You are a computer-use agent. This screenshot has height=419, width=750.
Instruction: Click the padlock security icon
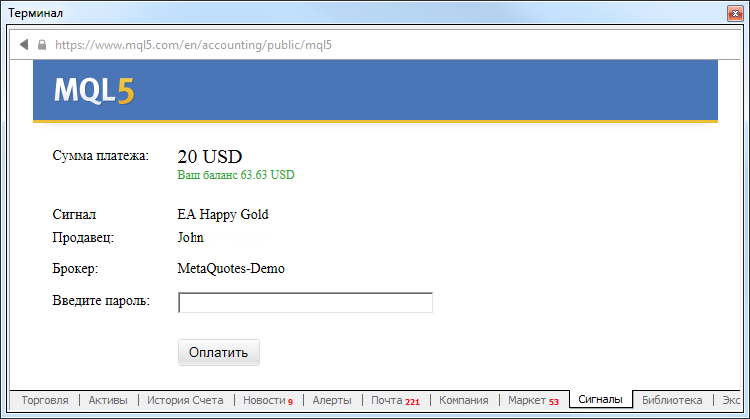(42, 44)
